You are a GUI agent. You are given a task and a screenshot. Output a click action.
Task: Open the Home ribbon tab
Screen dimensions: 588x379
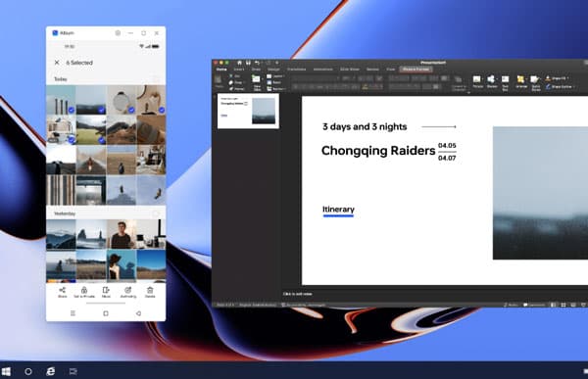coord(221,70)
